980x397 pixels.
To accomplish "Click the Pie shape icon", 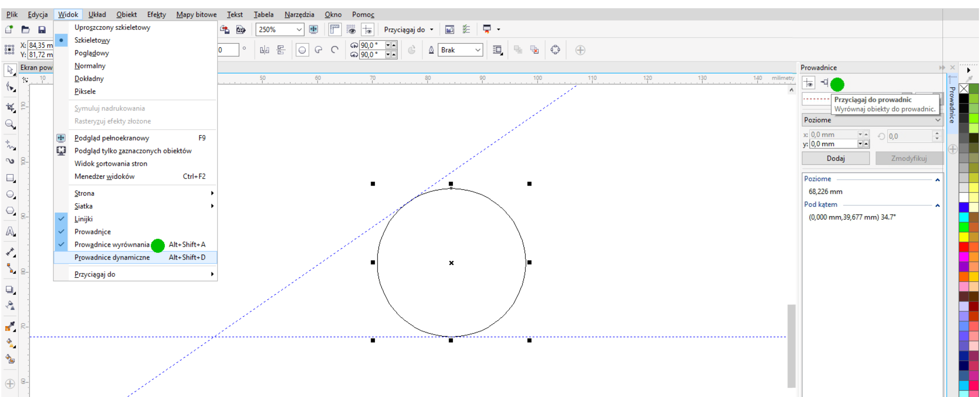I will pos(318,50).
